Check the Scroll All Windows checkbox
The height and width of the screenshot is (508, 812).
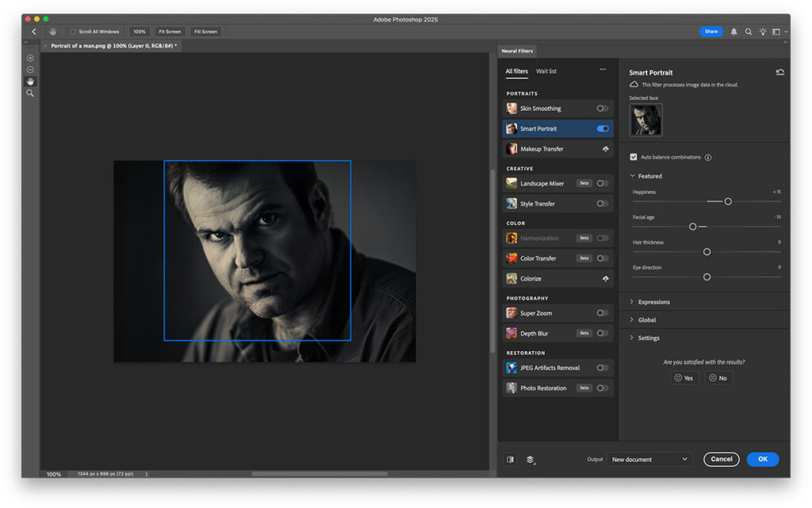click(x=73, y=32)
